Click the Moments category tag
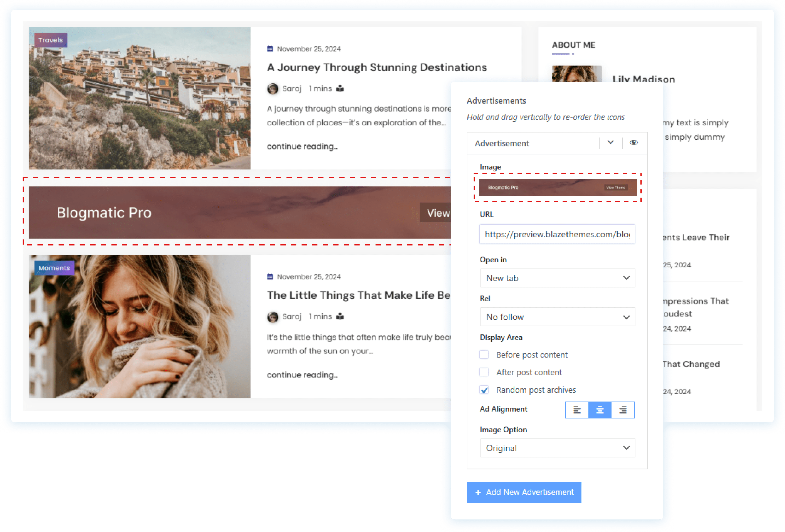Screen dimensions: 785x532 [54, 268]
